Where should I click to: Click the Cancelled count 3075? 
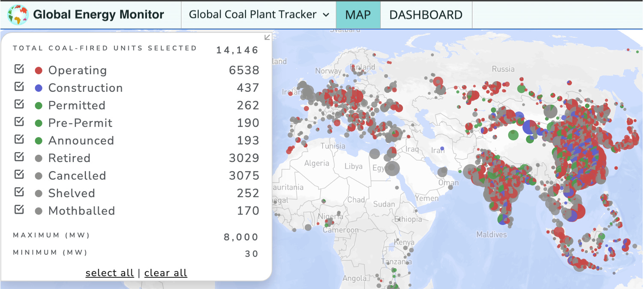(x=244, y=175)
